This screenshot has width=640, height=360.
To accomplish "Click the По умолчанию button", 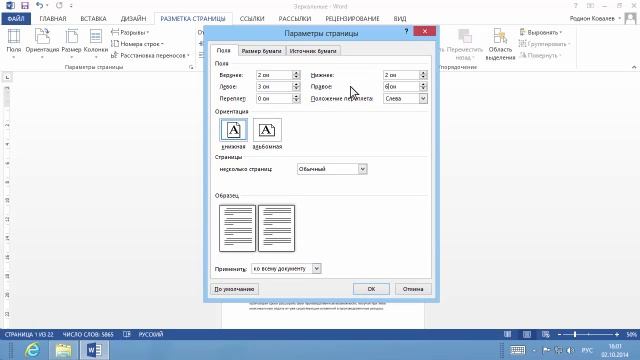I will point(234,289).
